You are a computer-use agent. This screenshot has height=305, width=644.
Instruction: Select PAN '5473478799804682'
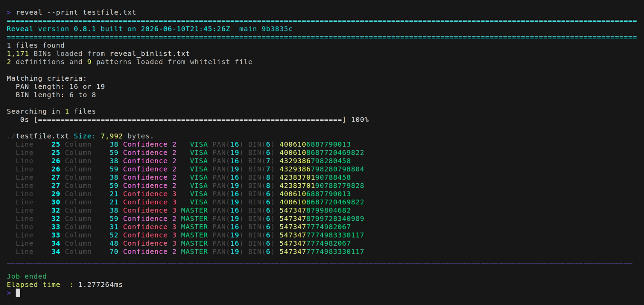pyautogui.click(x=315, y=210)
